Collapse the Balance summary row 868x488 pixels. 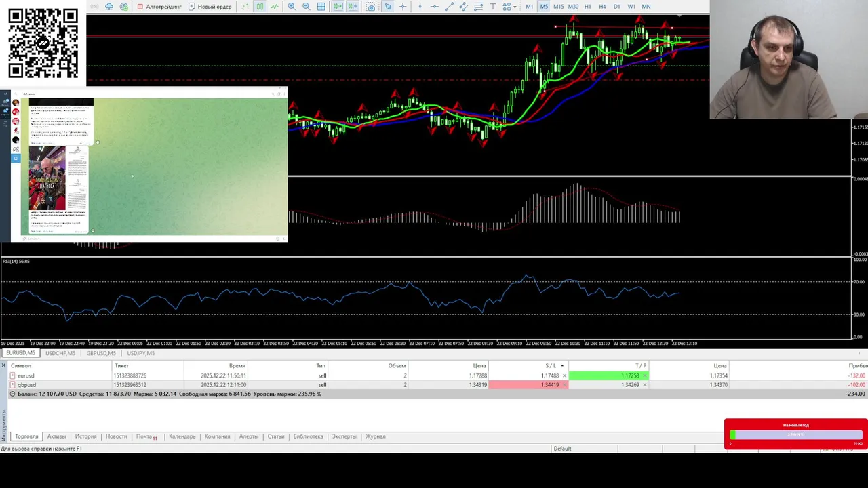12,394
